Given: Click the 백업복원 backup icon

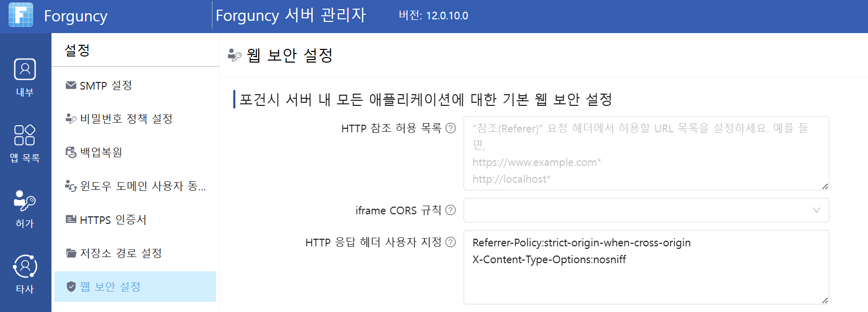Looking at the screenshot, I should 71,152.
